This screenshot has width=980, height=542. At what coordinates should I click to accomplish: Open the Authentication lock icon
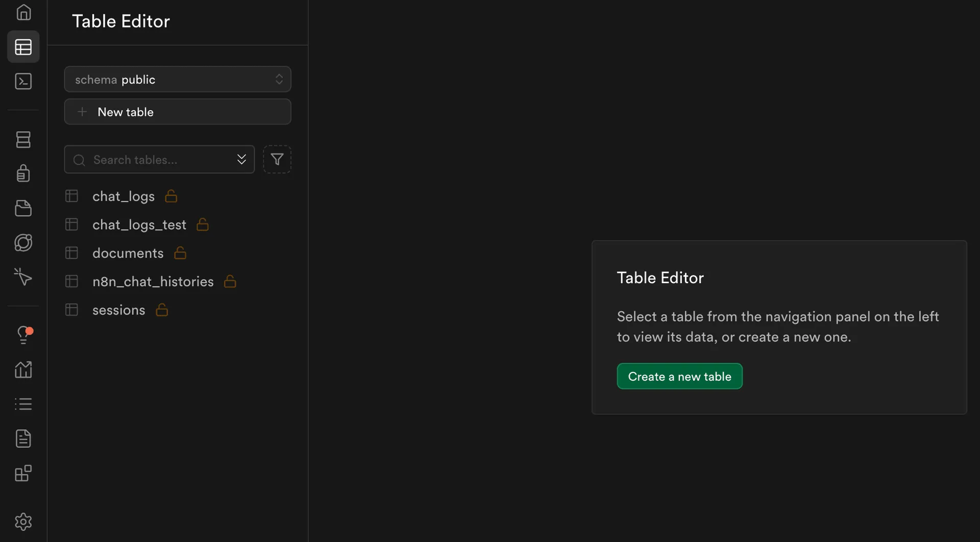23,174
